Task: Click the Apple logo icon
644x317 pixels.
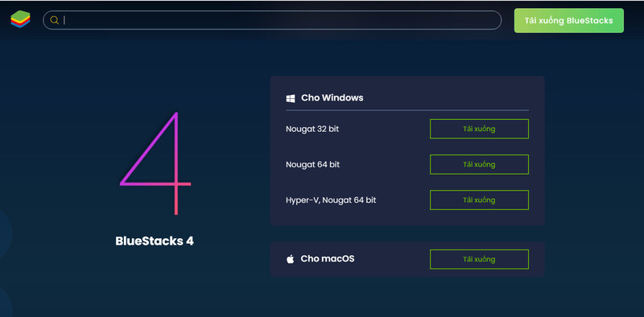Action: tap(291, 259)
